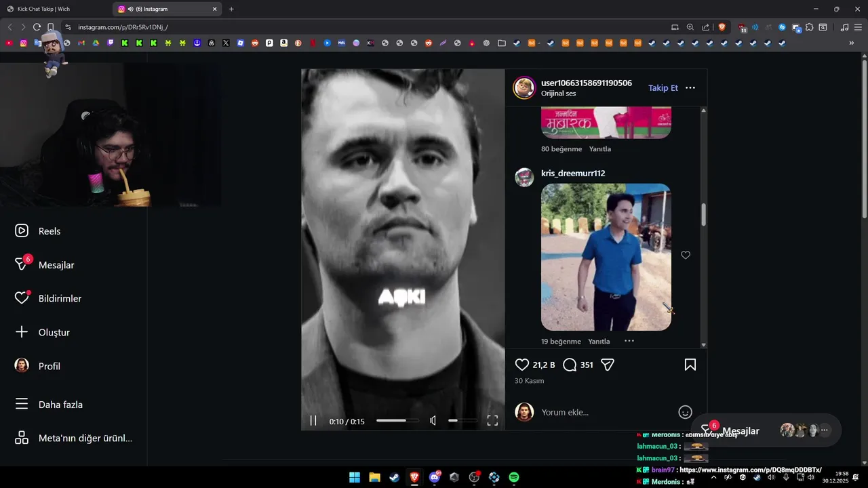Viewport: 868px width, 488px height.
Task: Open browser extensions puzzle icon
Action: pos(809,27)
